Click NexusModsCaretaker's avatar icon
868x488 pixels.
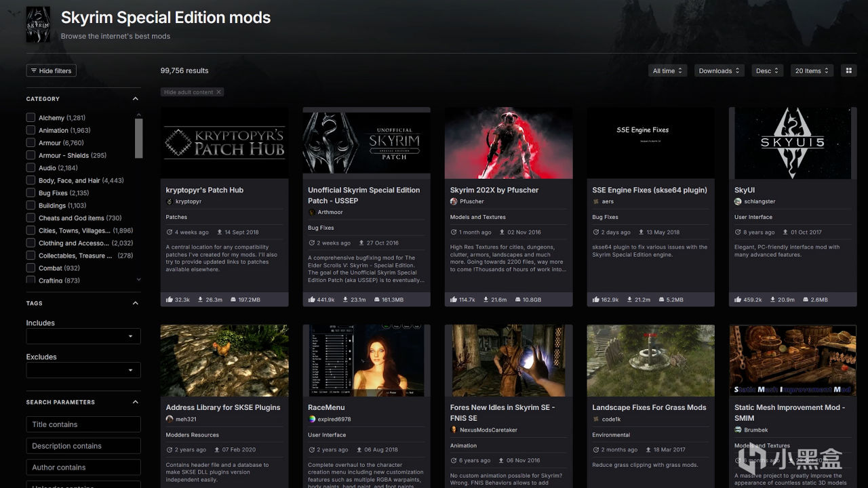(454, 430)
